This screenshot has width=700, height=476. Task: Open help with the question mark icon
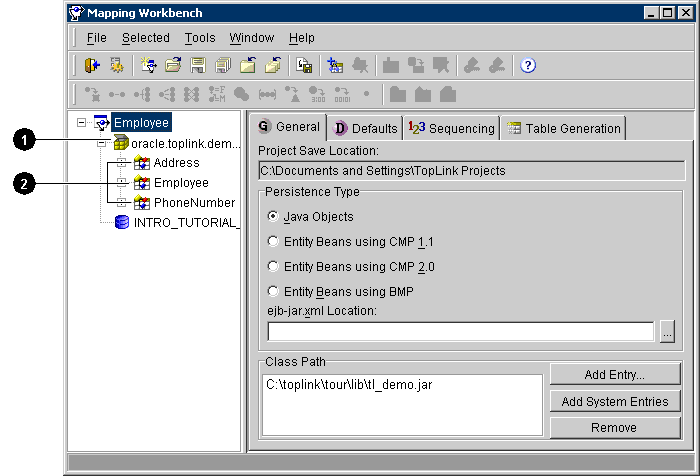tap(528, 66)
